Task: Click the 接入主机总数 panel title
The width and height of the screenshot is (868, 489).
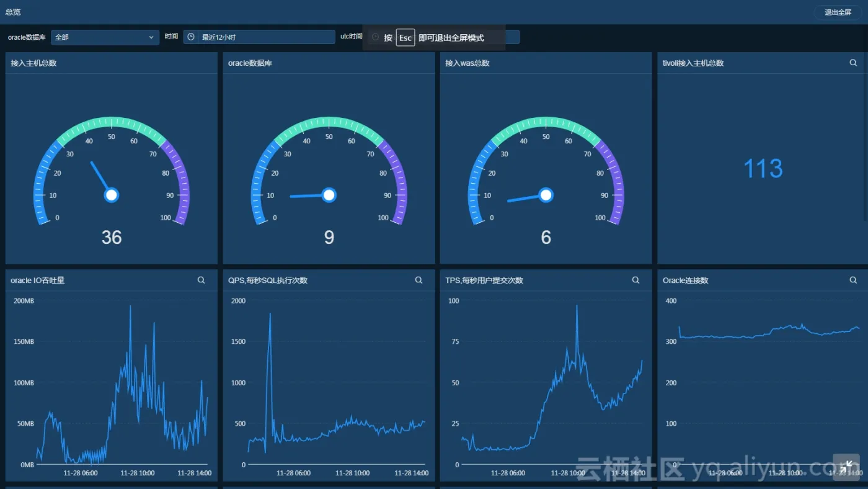Action: (33, 63)
